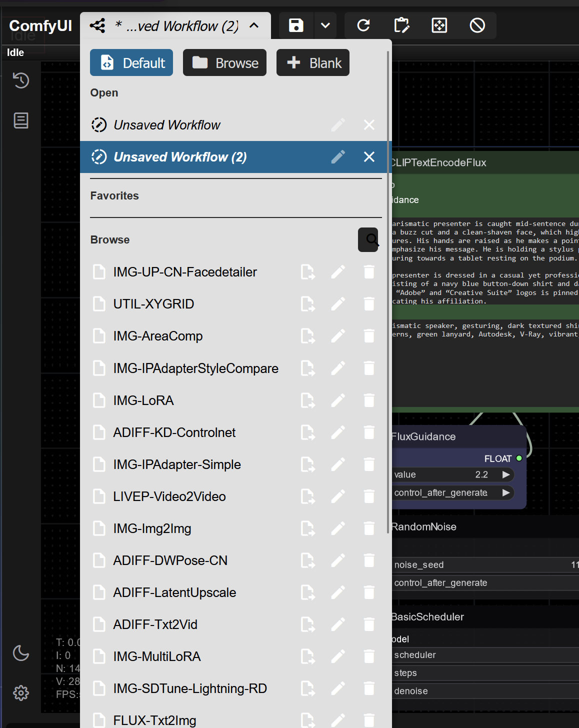Screen dimensions: 579x728
Task: Click the clear/cancel icon in the toolbar
Action: click(477, 25)
